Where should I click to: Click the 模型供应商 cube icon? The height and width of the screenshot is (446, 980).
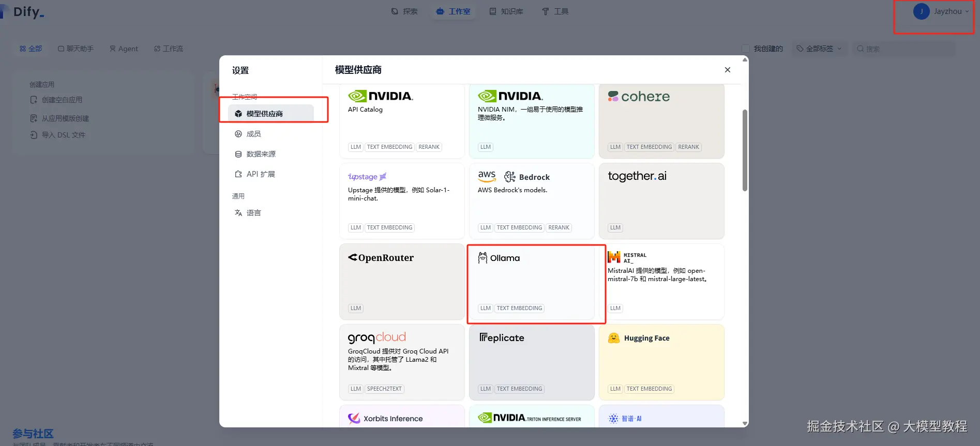[x=238, y=114]
